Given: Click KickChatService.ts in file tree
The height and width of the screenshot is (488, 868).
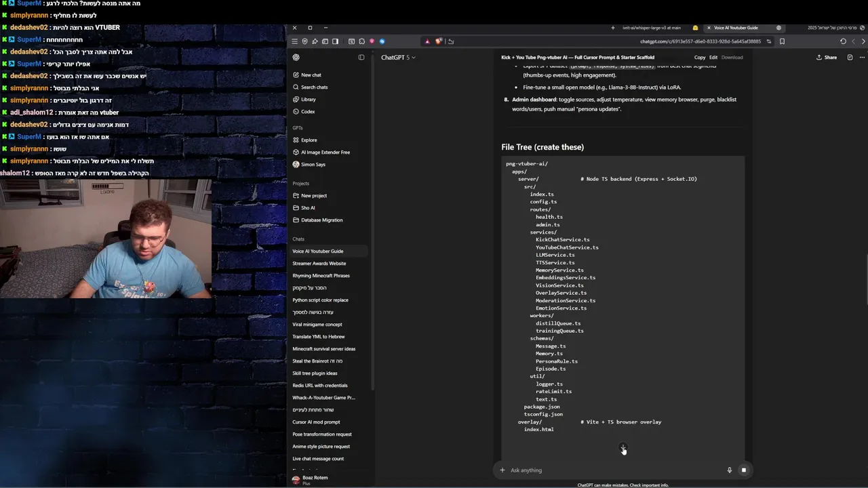Looking at the screenshot, I should click(x=562, y=240).
